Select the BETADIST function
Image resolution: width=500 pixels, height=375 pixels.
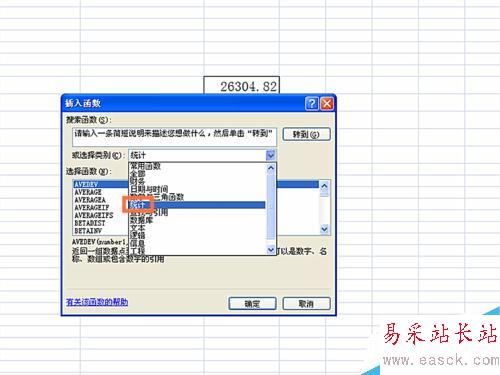(90, 223)
